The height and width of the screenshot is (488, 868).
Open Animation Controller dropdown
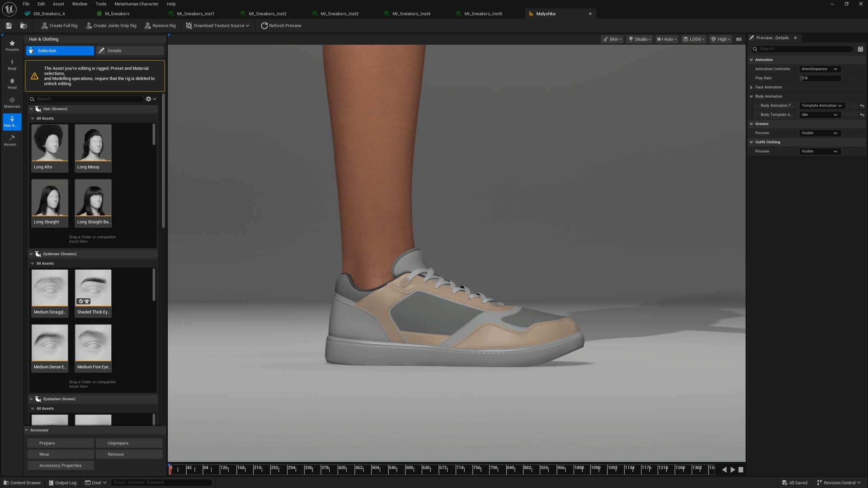click(820, 69)
